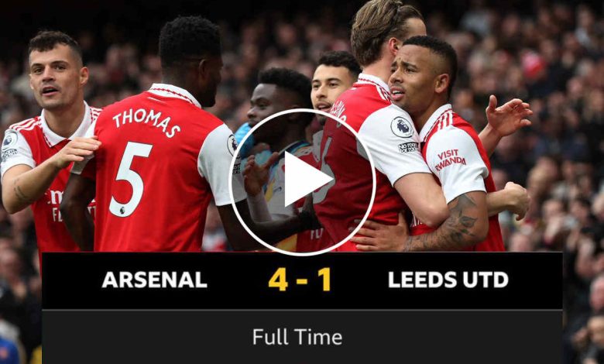Select the yellow dash between the score digits
The image size is (604, 364).
click(x=302, y=281)
